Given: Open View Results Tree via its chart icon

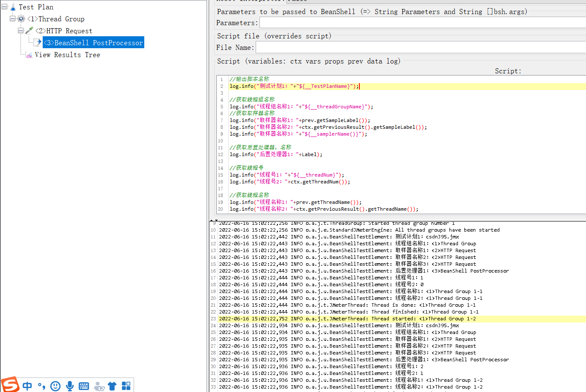Looking at the screenshot, I should coord(29,55).
